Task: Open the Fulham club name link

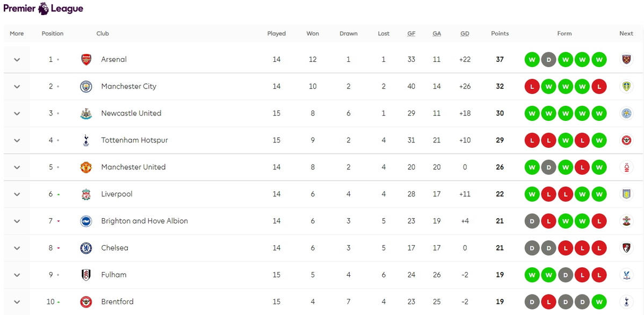Action: [114, 275]
